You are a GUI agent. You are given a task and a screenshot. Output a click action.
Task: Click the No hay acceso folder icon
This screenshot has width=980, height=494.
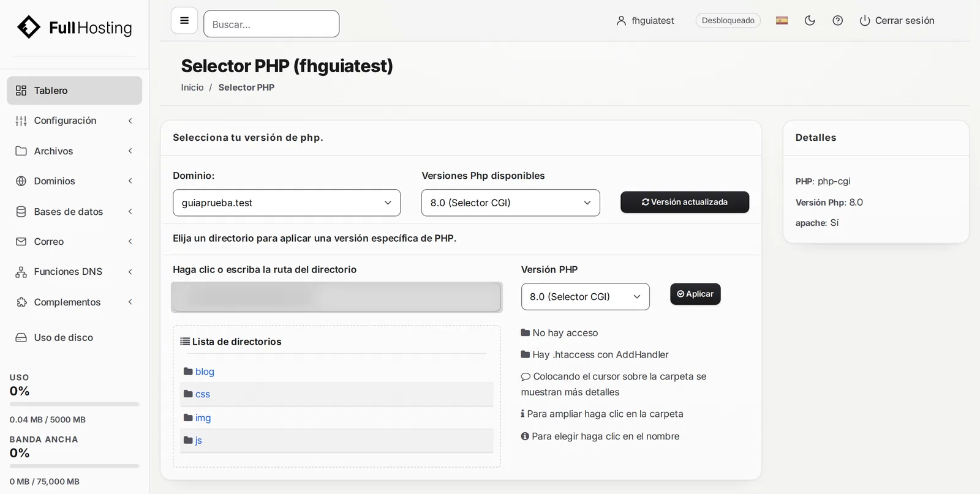[x=526, y=333]
